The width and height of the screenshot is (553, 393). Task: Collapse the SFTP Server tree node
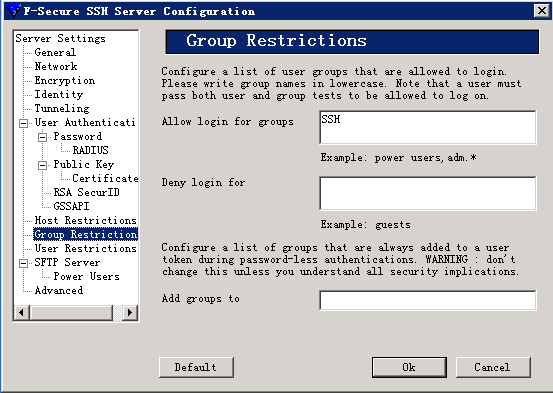pyautogui.click(x=23, y=263)
